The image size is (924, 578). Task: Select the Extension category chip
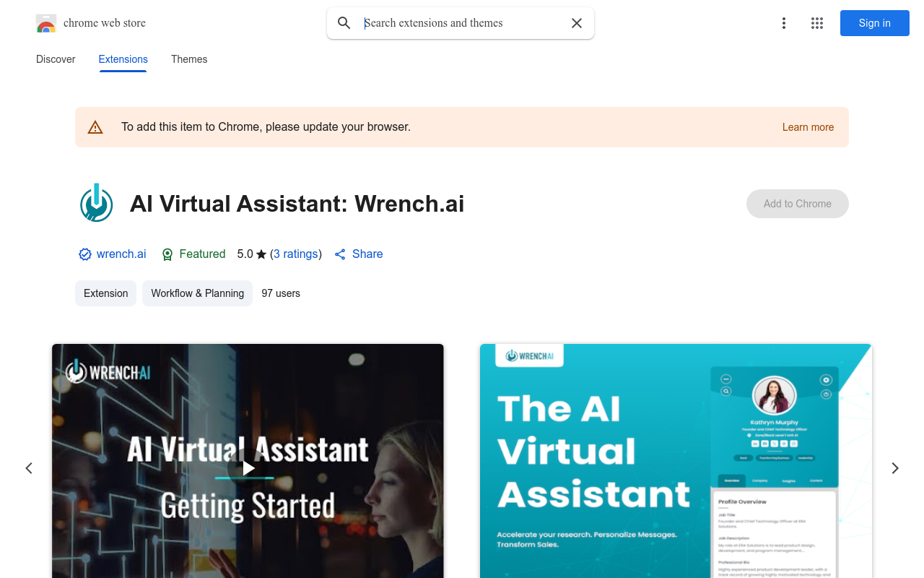105,293
